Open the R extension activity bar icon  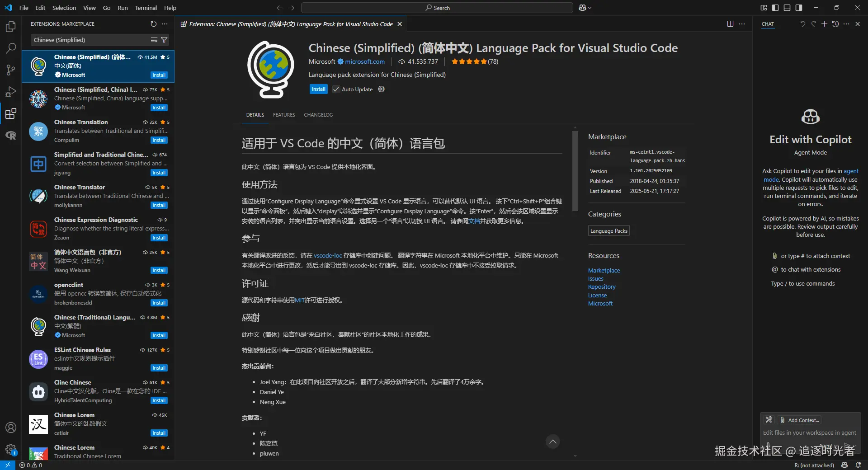[11, 135]
